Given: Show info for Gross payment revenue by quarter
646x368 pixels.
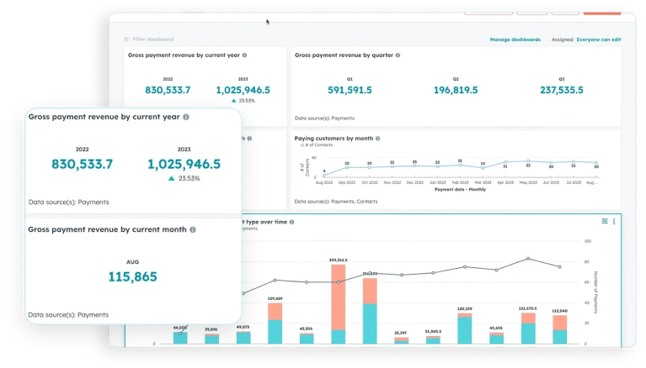Looking at the screenshot, I should click(x=398, y=55).
